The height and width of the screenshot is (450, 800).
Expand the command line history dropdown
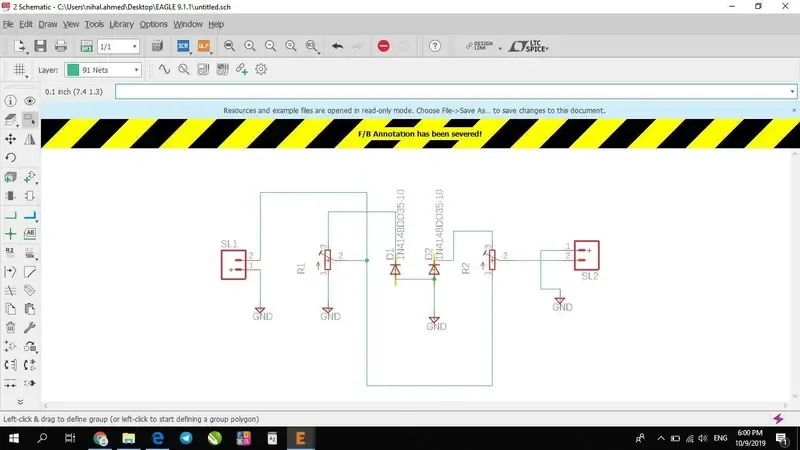[791, 91]
